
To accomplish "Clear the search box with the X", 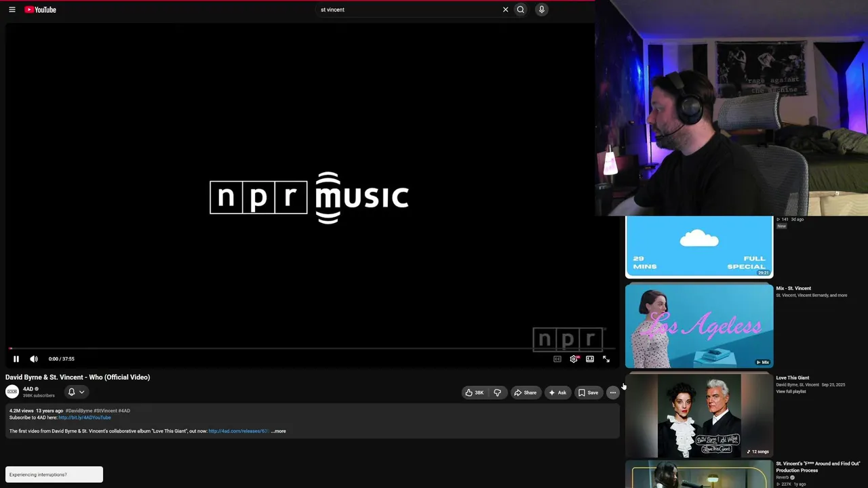I will coord(505,9).
